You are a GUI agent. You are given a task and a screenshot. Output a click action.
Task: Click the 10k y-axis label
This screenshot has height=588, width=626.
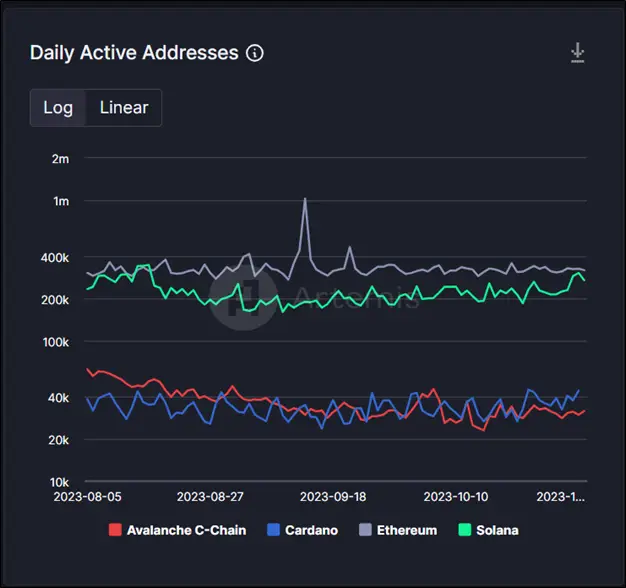coord(59,483)
